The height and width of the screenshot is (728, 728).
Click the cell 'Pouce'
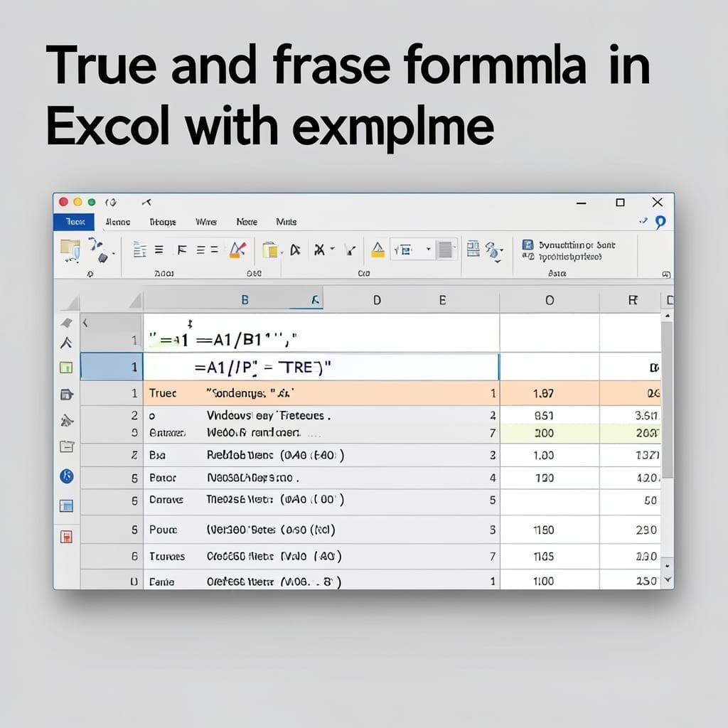point(163,530)
